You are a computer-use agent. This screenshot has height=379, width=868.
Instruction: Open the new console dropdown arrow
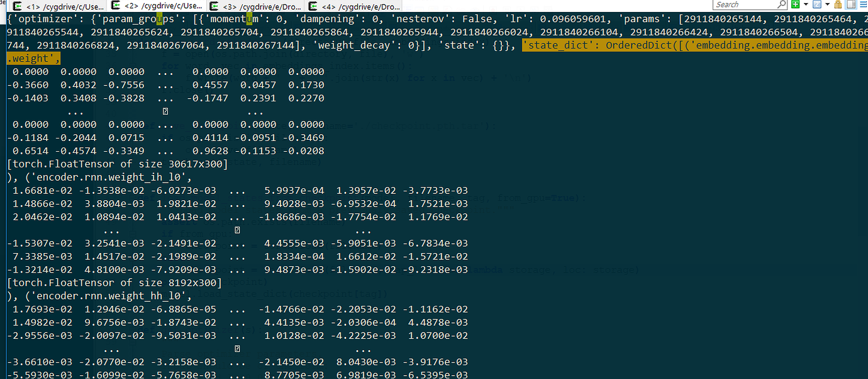click(804, 5)
